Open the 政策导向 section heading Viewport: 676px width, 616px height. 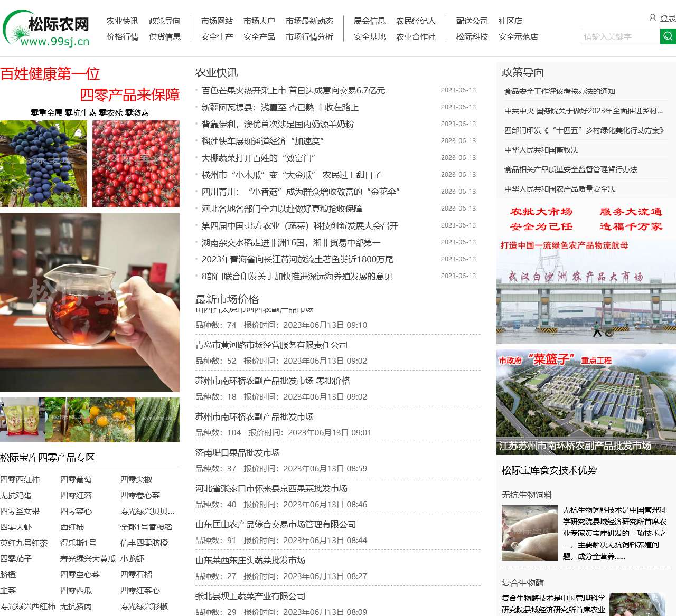[x=523, y=72]
